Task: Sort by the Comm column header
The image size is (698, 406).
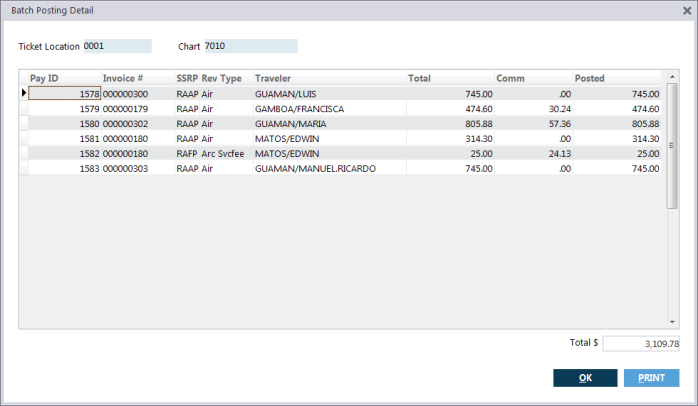Action: [x=533, y=78]
